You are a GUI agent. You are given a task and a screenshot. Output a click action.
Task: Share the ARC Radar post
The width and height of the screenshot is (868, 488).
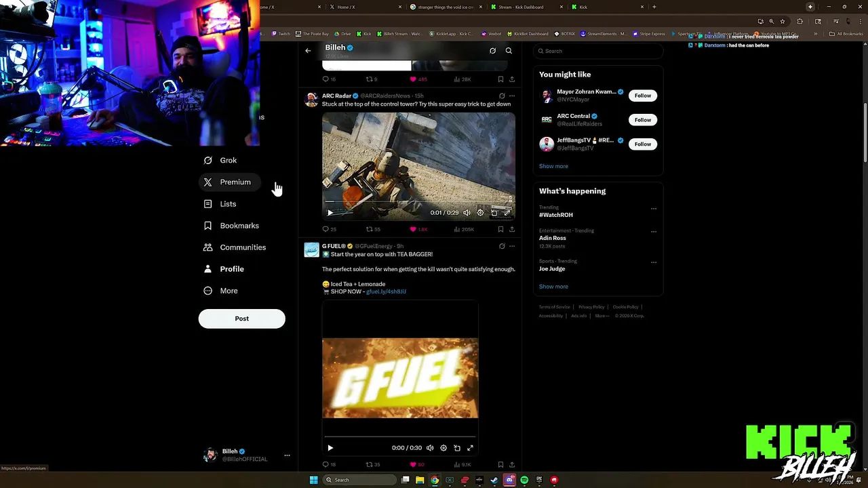512,229
